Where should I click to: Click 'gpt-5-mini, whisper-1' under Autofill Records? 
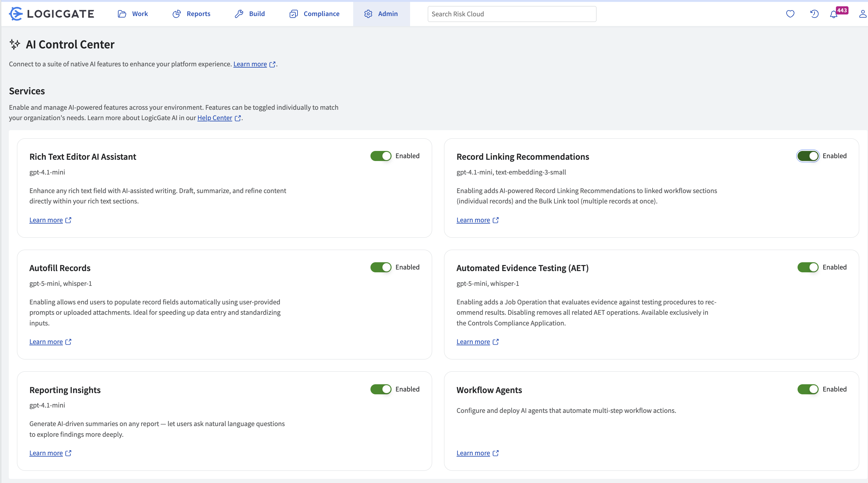[x=61, y=284]
